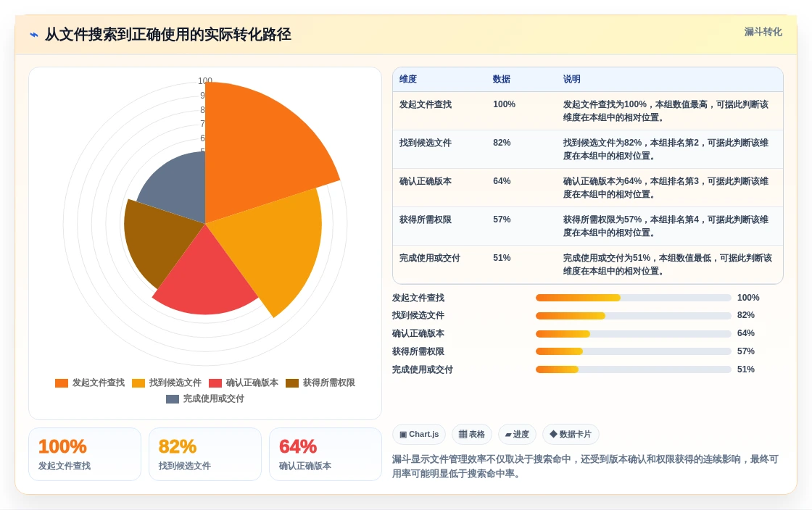The image size is (812, 510).
Task: Click the 100% value in the table
Action: coord(504,104)
